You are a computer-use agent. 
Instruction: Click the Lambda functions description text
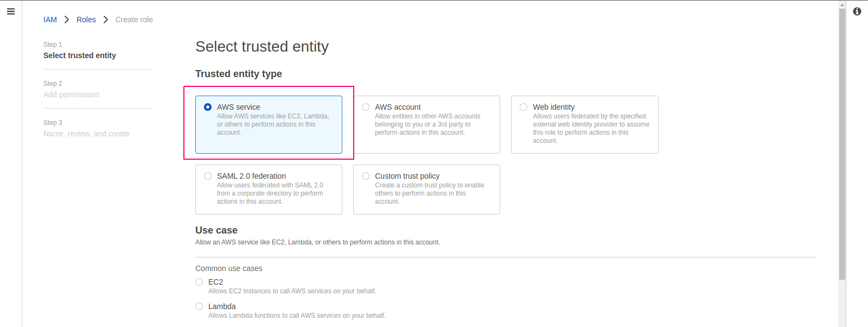point(297,316)
